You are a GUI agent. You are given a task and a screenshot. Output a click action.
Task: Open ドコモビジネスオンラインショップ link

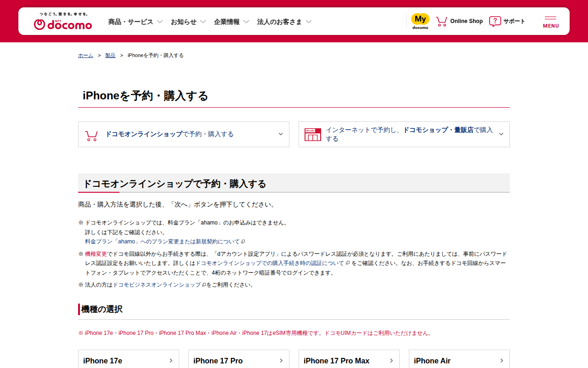tap(157, 285)
